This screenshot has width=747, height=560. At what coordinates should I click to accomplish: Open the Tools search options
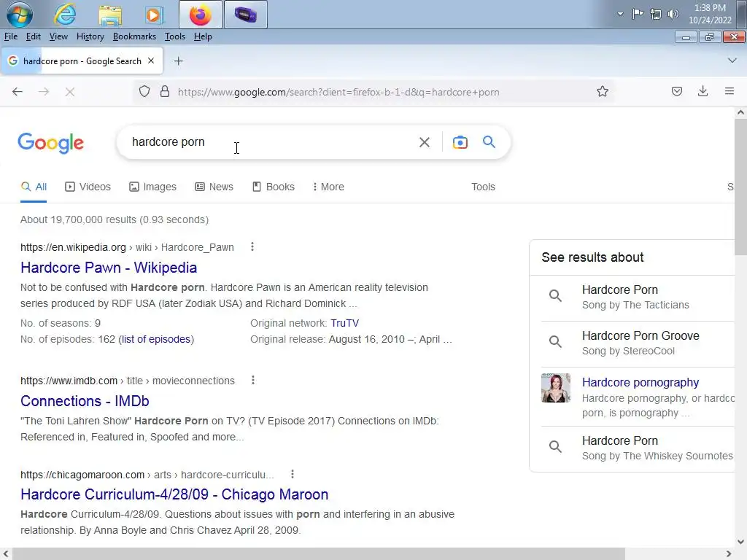click(483, 187)
